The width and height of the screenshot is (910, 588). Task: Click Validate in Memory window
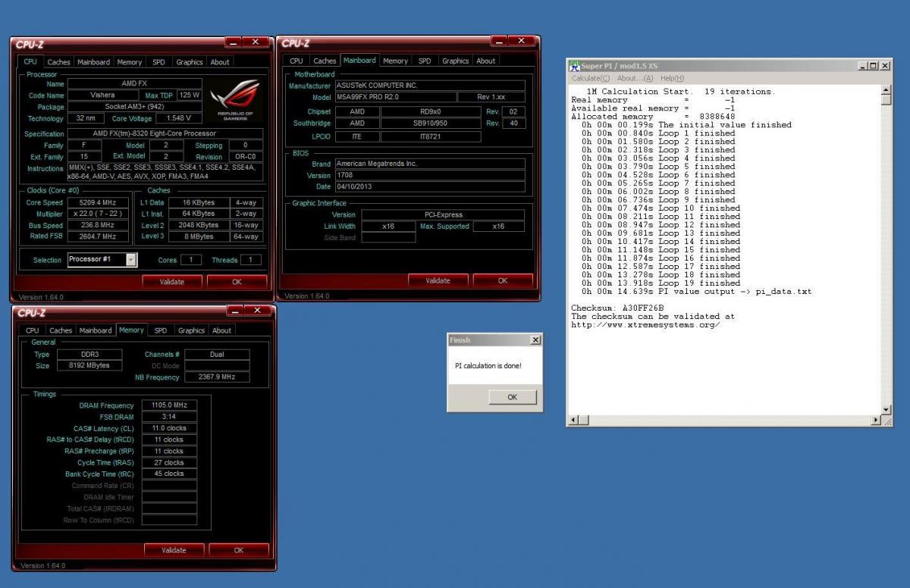coord(174,550)
